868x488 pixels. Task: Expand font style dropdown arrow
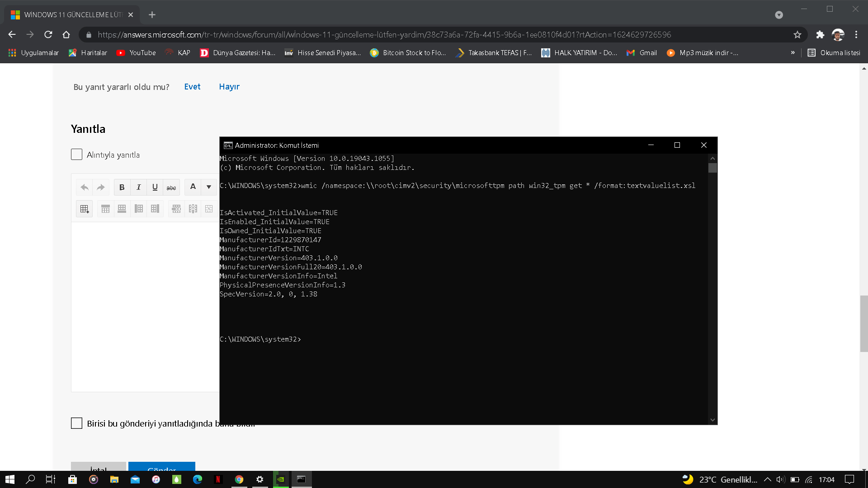pos(209,187)
